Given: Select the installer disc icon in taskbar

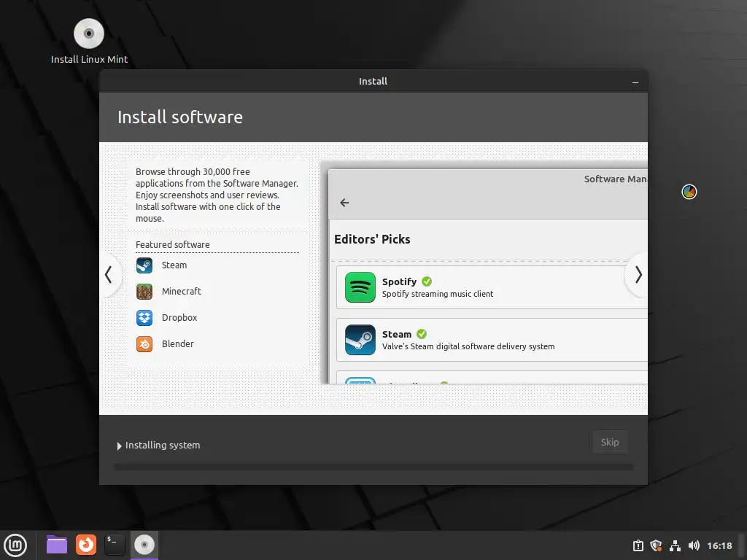Looking at the screenshot, I should tap(144, 545).
